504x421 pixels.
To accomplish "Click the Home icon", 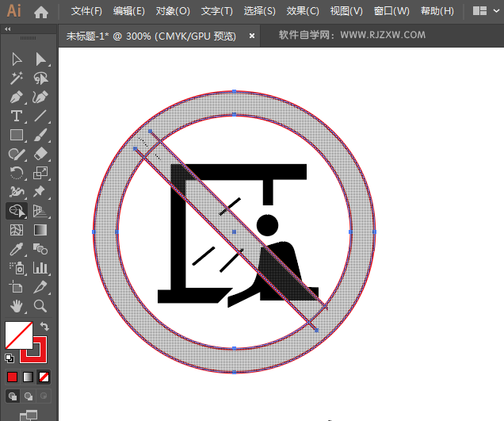I will click(41, 12).
